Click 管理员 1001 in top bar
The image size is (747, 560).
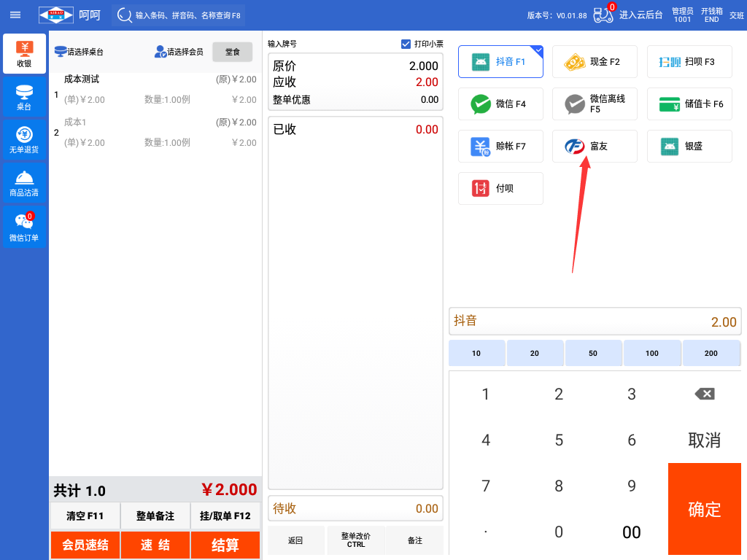pyautogui.click(x=682, y=15)
